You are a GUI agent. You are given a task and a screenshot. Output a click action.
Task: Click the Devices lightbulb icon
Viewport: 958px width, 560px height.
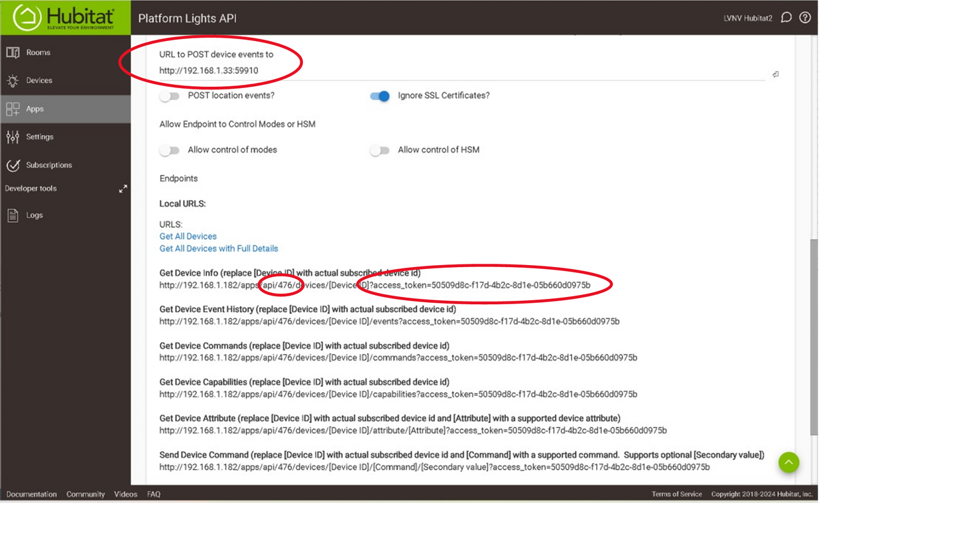coord(13,81)
